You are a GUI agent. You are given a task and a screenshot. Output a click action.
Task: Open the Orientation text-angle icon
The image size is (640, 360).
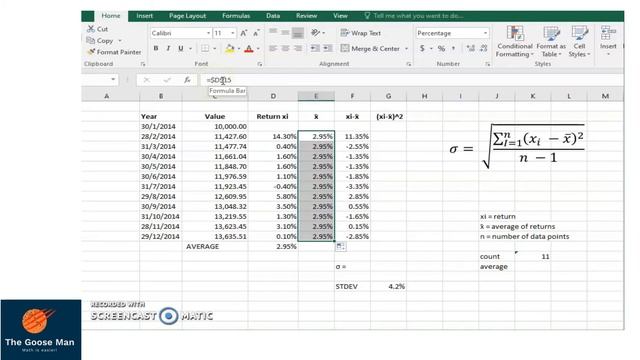[316, 32]
